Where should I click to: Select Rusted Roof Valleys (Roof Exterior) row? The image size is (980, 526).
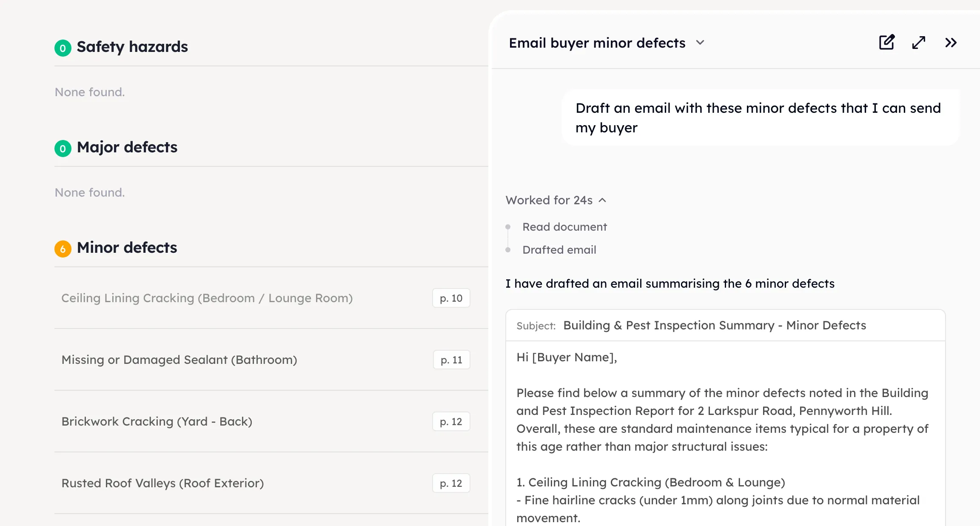(x=271, y=483)
